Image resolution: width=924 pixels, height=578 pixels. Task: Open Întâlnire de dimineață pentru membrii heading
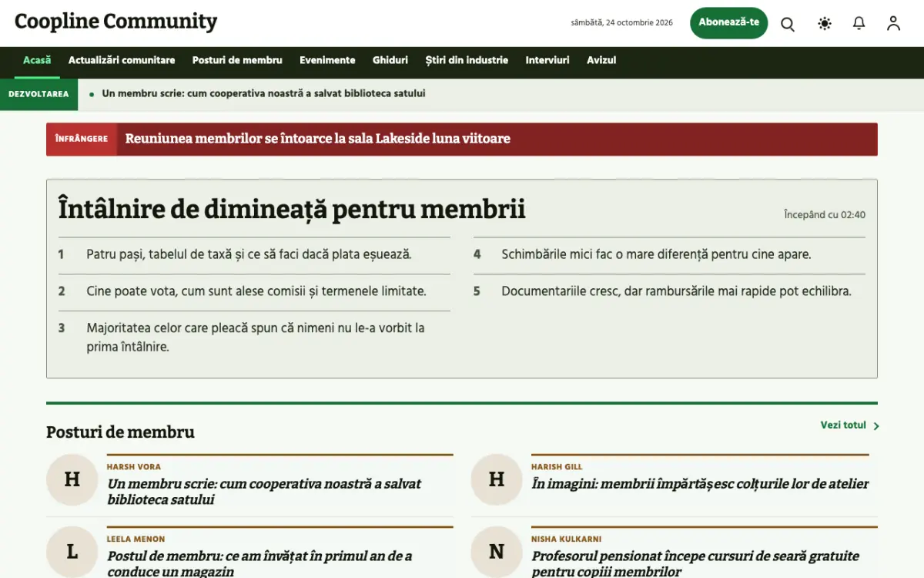click(292, 209)
